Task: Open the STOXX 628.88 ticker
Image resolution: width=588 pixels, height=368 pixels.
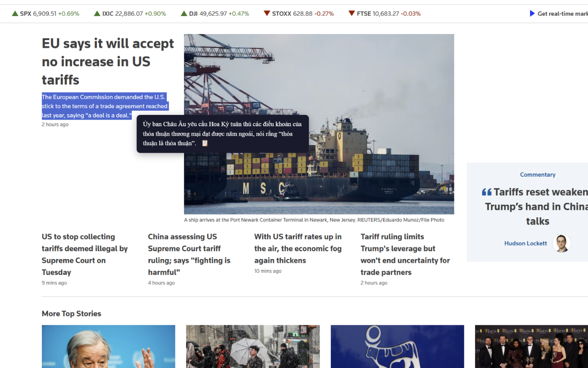Action: pos(299,14)
